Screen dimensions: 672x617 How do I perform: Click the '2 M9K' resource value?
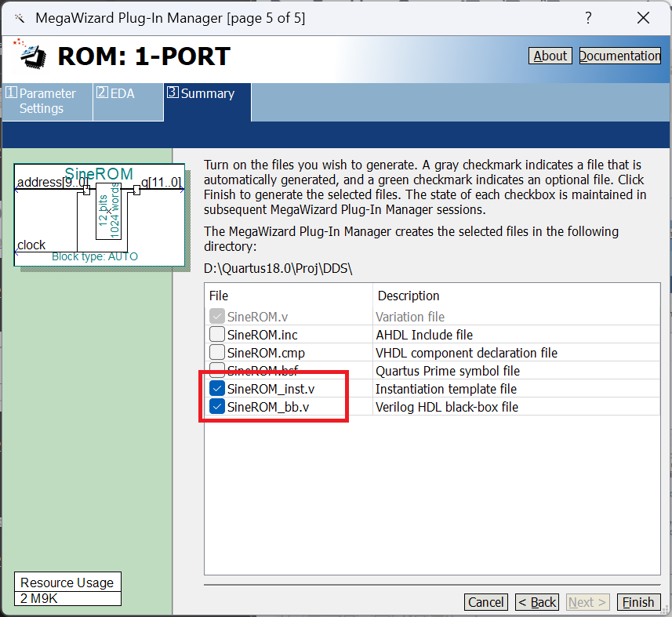click(x=38, y=598)
